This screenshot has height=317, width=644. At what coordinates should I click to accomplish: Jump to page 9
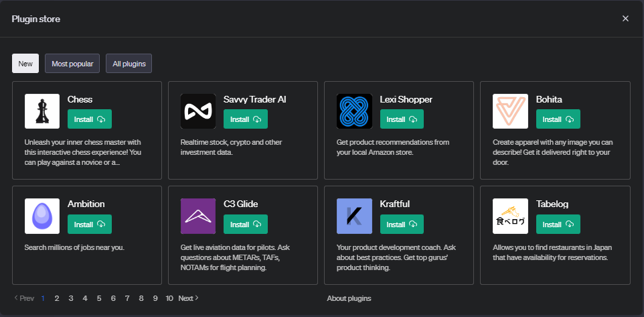click(x=155, y=298)
